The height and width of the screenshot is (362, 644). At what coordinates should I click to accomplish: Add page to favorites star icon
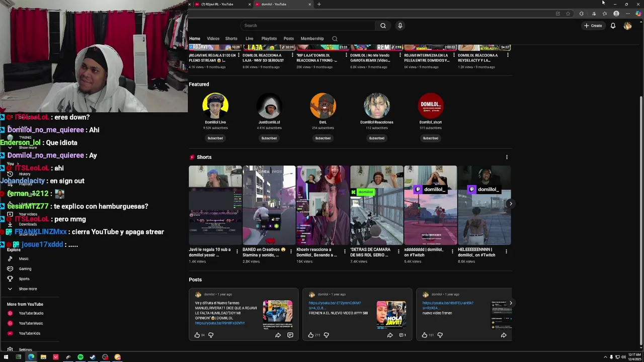568,14
